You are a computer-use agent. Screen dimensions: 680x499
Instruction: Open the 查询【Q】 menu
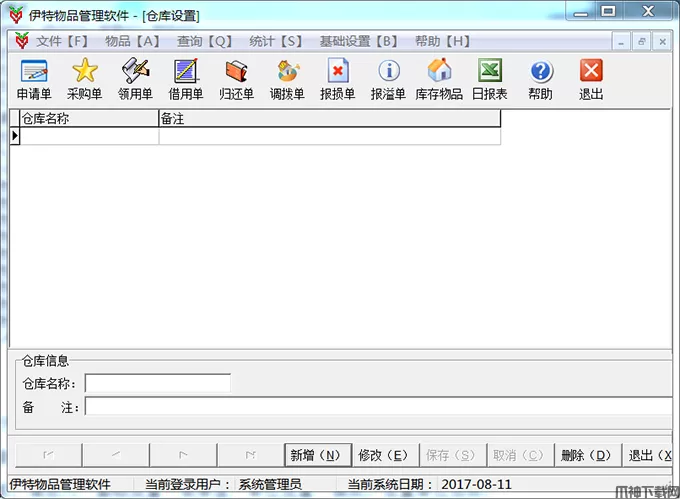tap(204, 41)
